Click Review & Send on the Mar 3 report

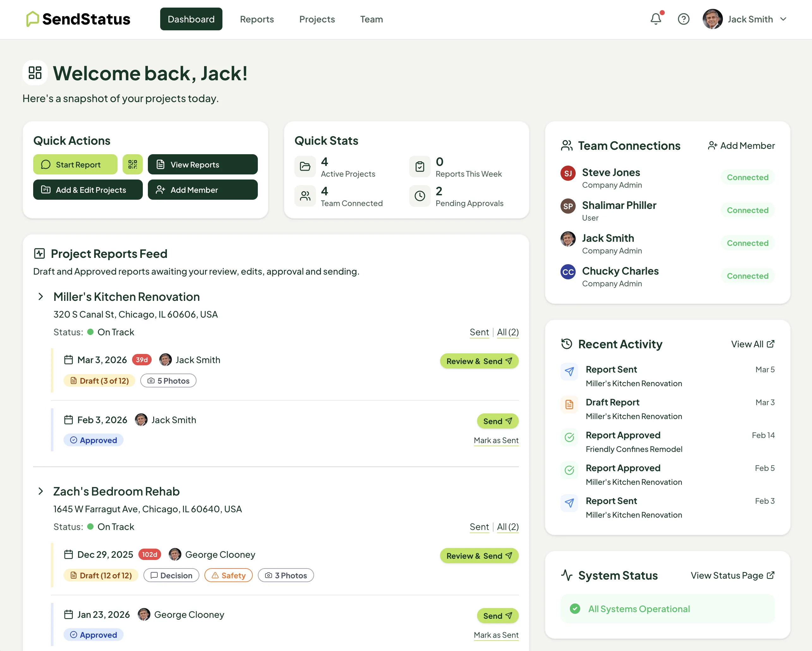pos(479,361)
